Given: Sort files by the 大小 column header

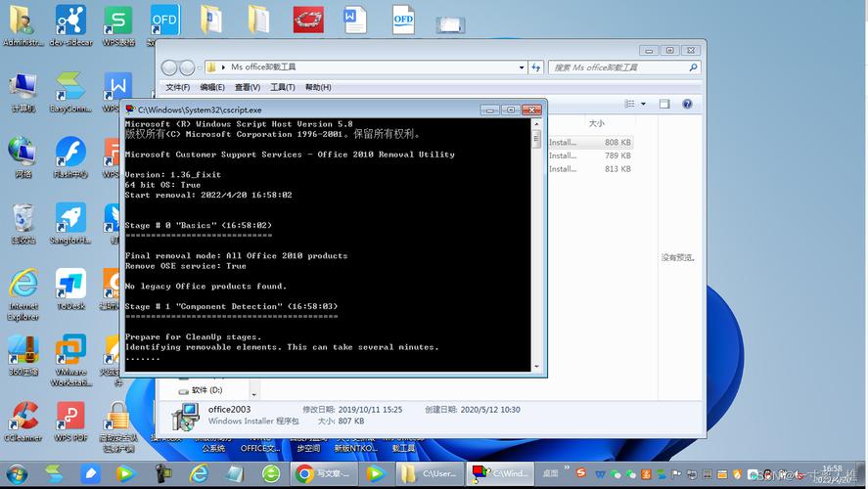Looking at the screenshot, I should pyautogui.click(x=596, y=123).
